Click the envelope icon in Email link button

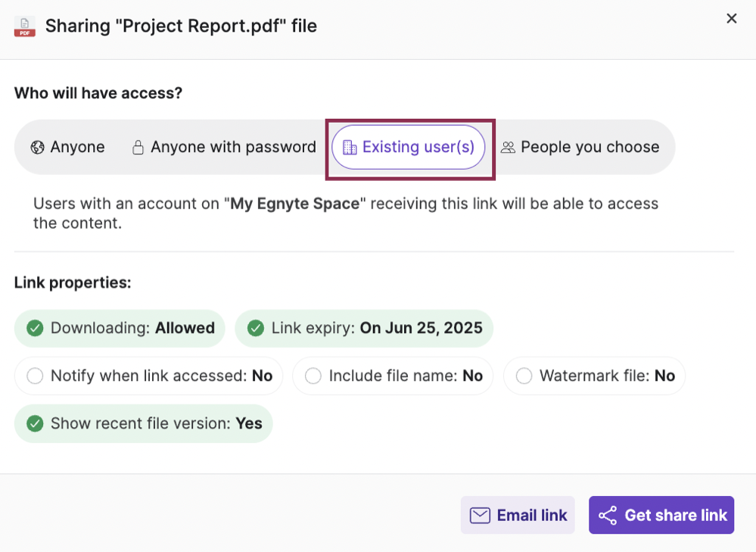480,515
